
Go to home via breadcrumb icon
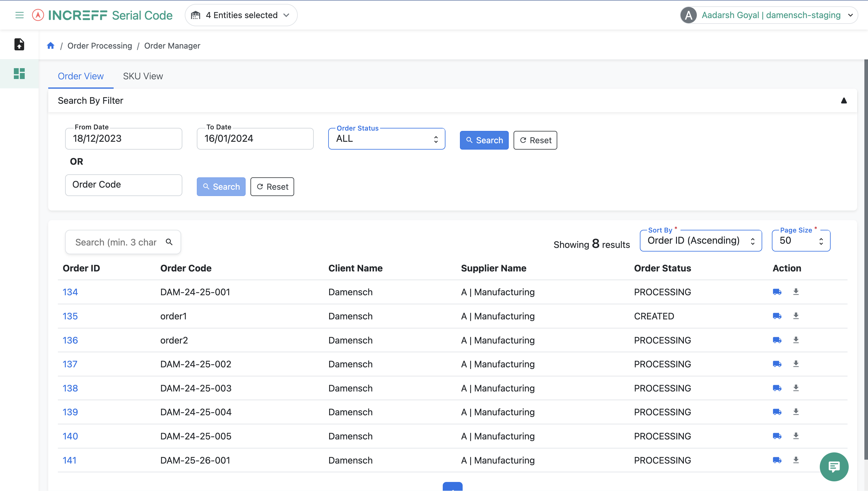click(51, 46)
